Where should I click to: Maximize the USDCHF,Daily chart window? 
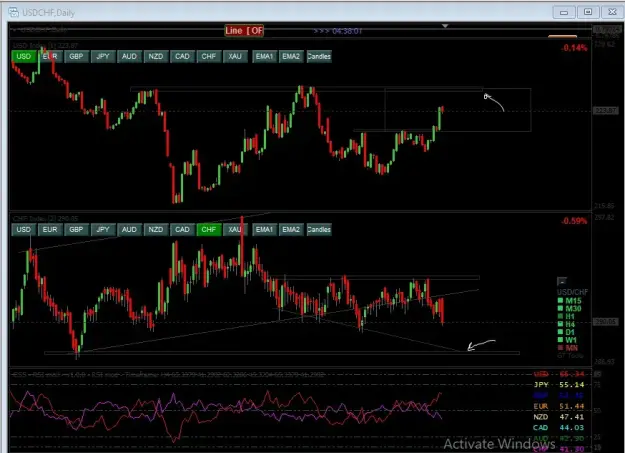pyautogui.click(x=588, y=12)
